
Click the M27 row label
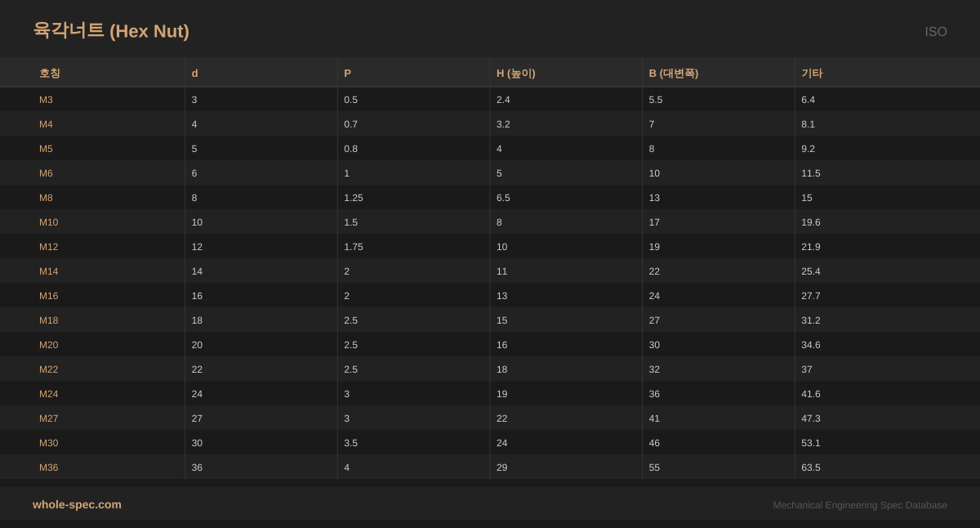48,418
